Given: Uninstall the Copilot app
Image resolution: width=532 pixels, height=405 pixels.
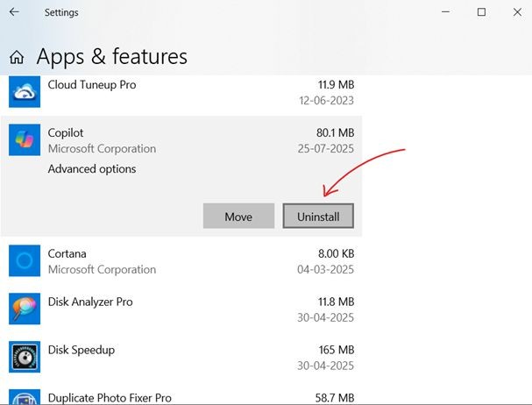Looking at the screenshot, I should pos(317,217).
